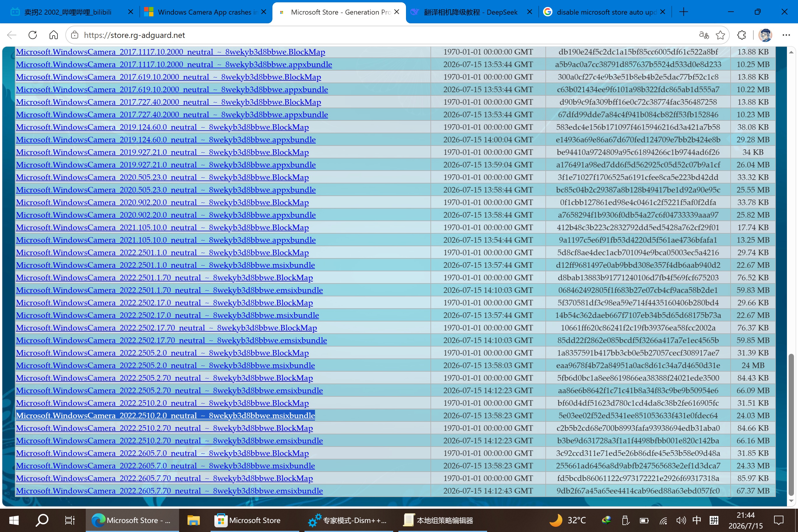Click the page vertical scrollbar thumb
Screen dimensions: 798x532
pos(791,425)
